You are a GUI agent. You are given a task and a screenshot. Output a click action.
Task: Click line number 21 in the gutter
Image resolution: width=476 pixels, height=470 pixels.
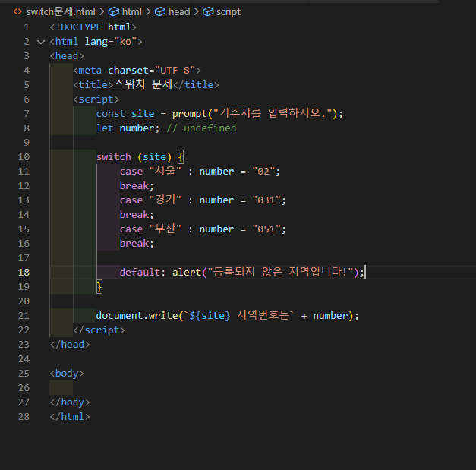pos(24,316)
